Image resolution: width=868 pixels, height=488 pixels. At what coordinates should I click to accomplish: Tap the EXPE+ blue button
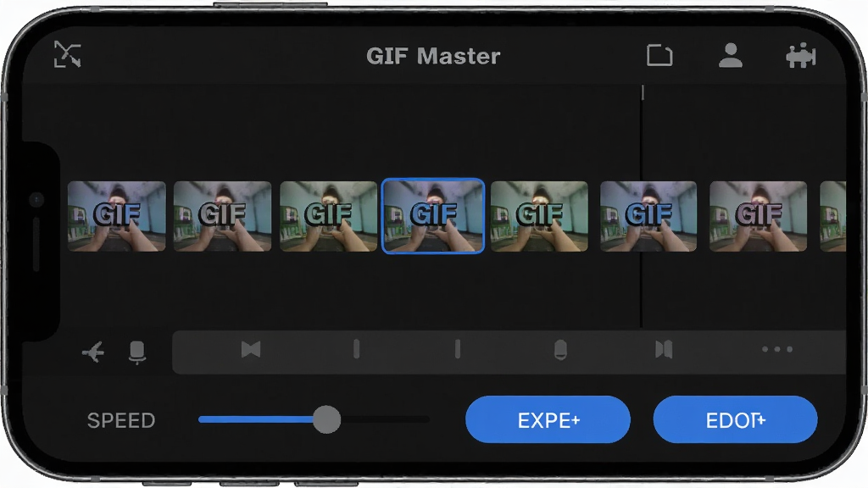point(548,419)
